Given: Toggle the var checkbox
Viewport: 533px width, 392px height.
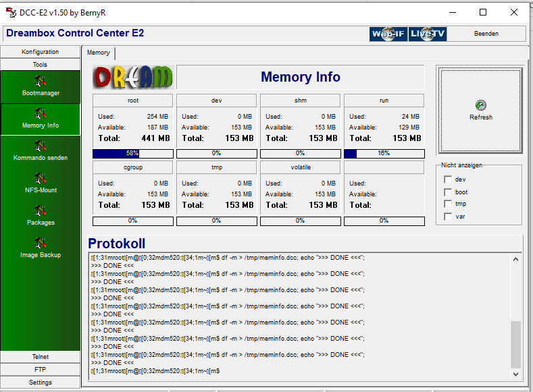Looking at the screenshot, I should pyautogui.click(x=447, y=216).
